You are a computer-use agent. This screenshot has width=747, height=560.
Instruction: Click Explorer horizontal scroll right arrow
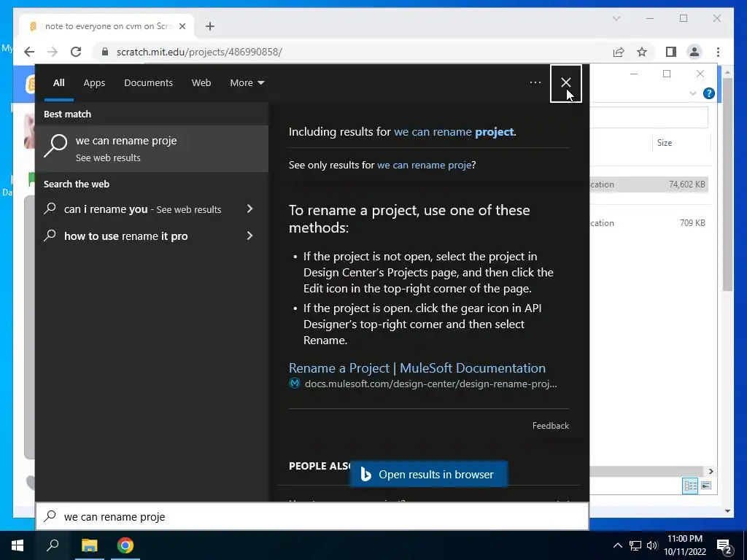(711, 472)
